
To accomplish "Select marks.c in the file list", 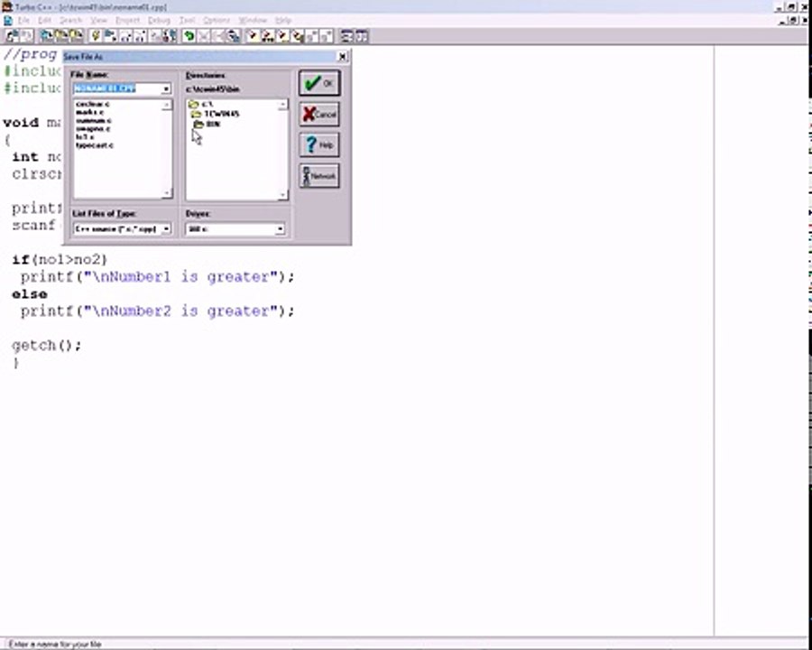I will [89, 113].
